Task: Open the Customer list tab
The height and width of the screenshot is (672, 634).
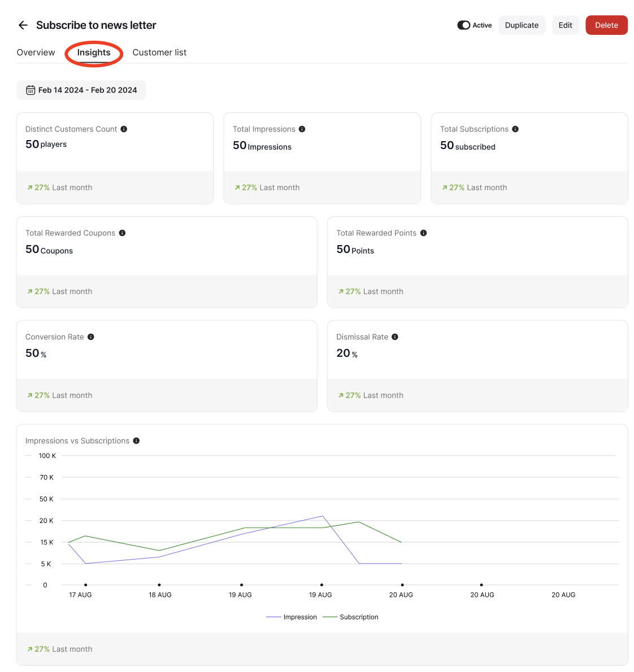Action: [x=159, y=52]
